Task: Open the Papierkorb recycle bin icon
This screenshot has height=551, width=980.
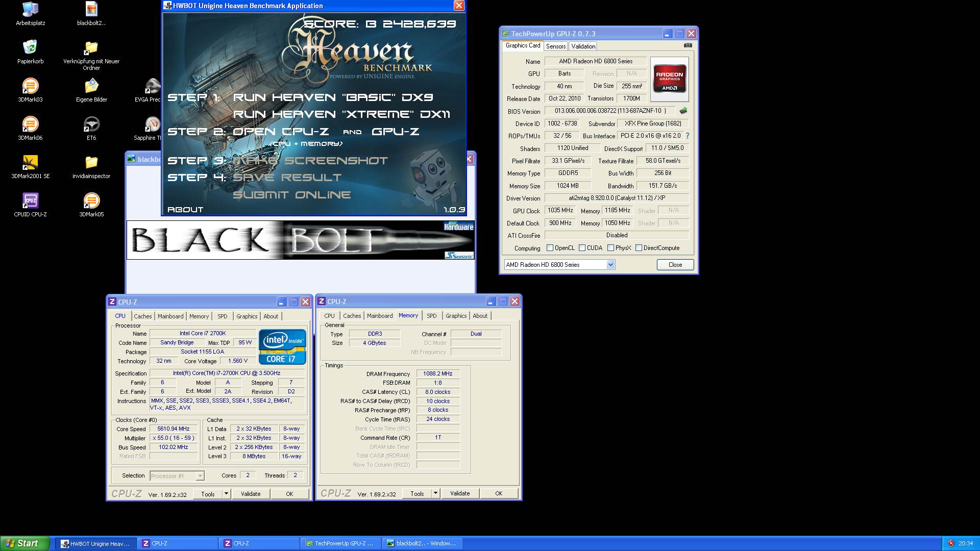Action: (x=30, y=52)
